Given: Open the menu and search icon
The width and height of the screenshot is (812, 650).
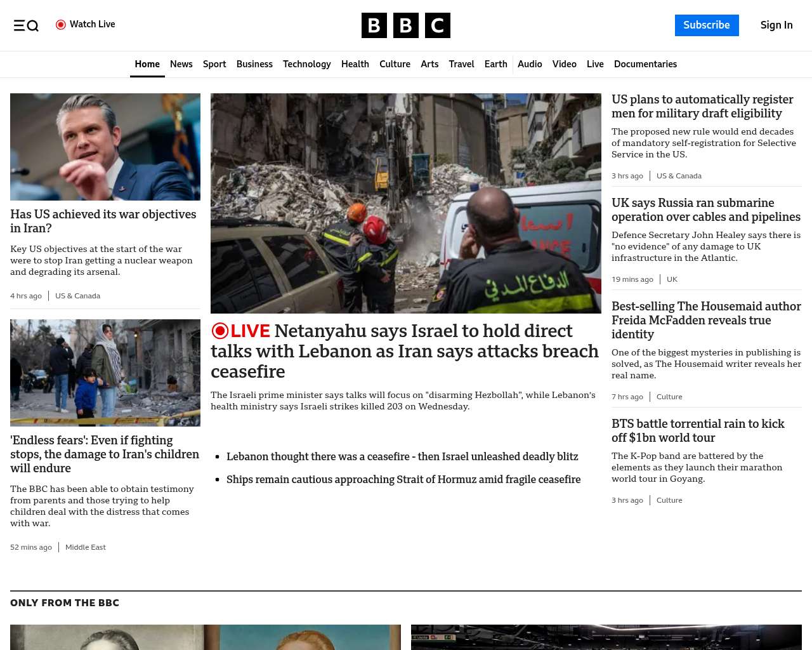Looking at the screenshot, I should (x=26, y=25).
